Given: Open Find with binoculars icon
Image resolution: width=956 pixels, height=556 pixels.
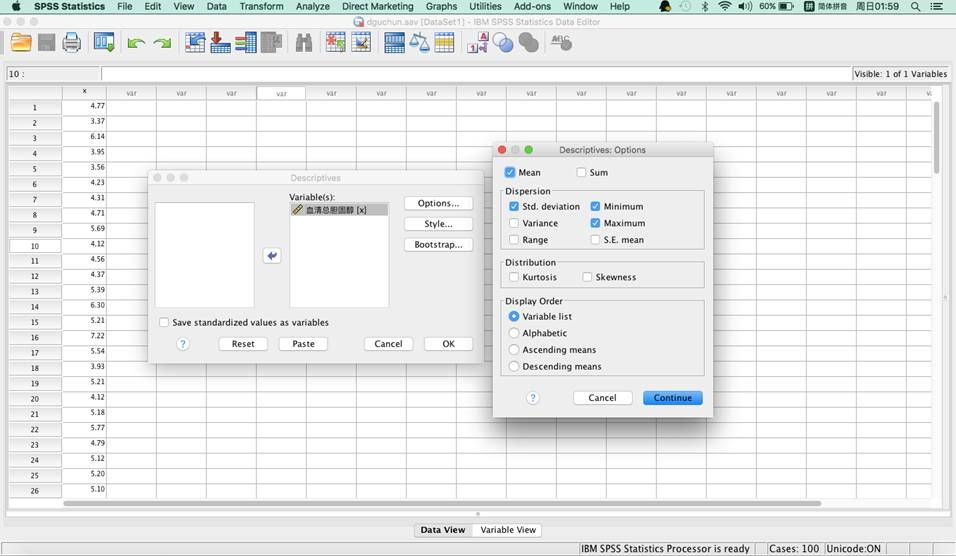Looking at the screenshot, I should 304,43.
